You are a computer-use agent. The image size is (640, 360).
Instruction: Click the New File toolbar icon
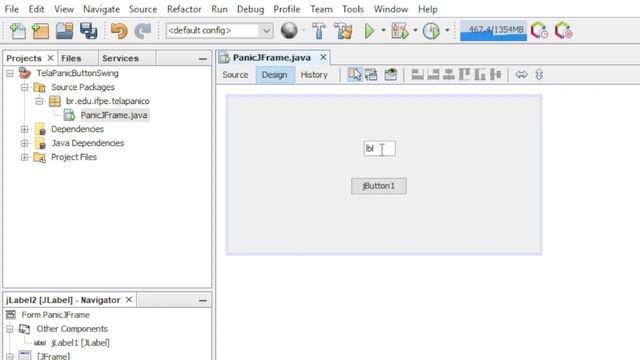[x=18, y=31]
